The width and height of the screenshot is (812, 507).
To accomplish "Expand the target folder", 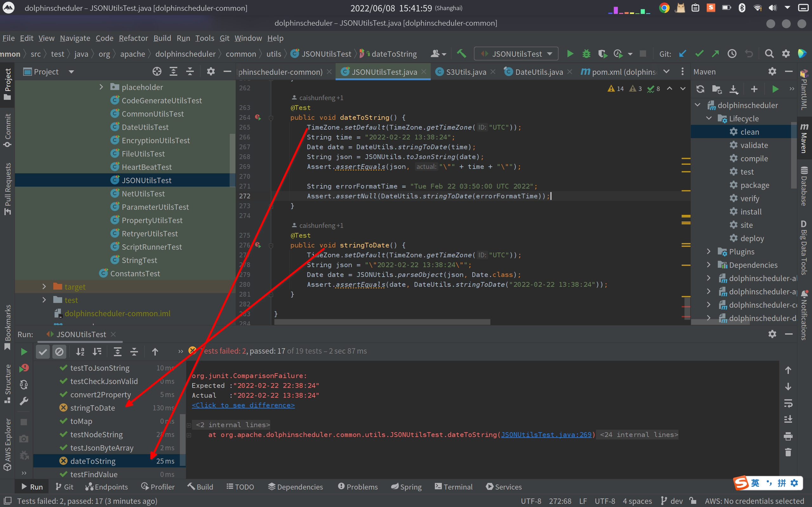I will (x=44, y=287).
